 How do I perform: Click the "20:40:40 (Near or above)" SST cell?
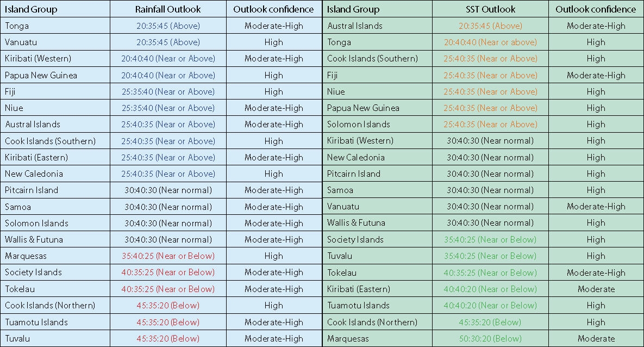tap(490, 42)
